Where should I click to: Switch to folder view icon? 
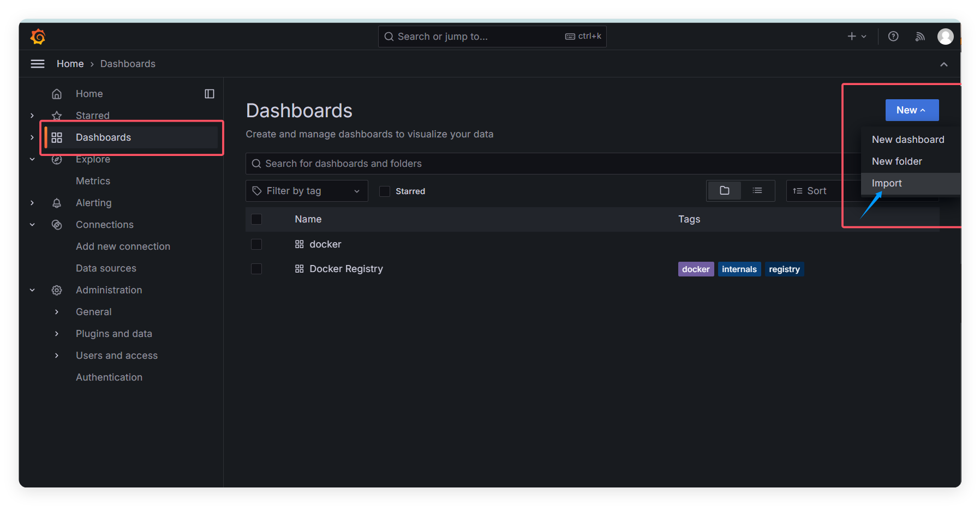pyautogui.click(x=724, y=191)
